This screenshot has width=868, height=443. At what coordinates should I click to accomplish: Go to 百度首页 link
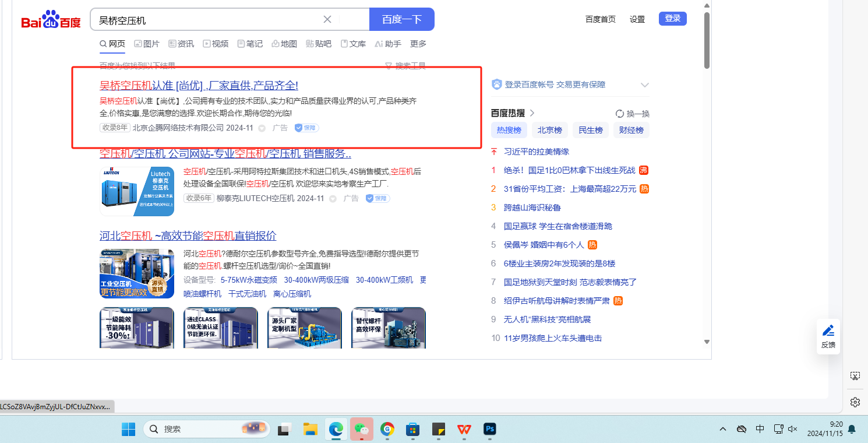[x=601, y=19]
